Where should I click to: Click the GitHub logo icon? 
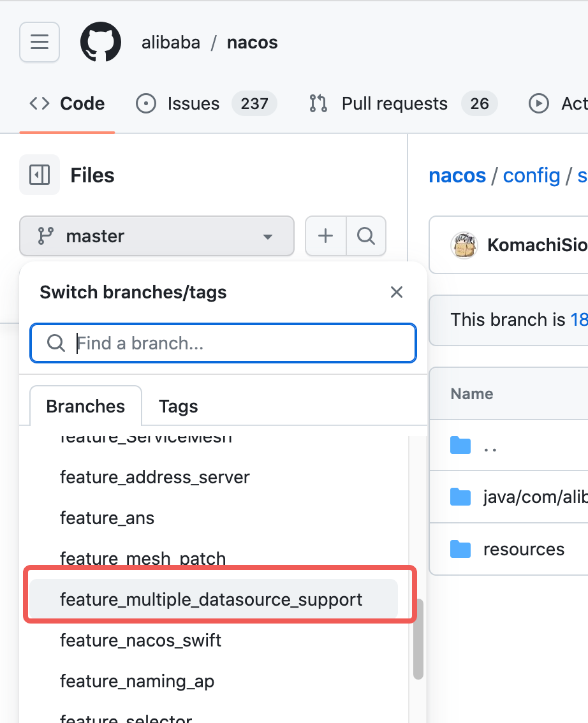100,43
